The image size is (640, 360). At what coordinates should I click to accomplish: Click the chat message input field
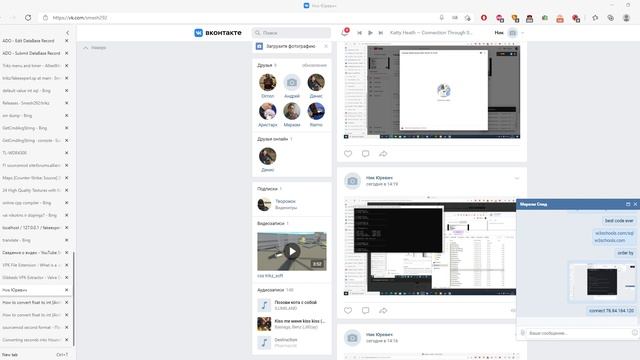click(x=578, y=333)
